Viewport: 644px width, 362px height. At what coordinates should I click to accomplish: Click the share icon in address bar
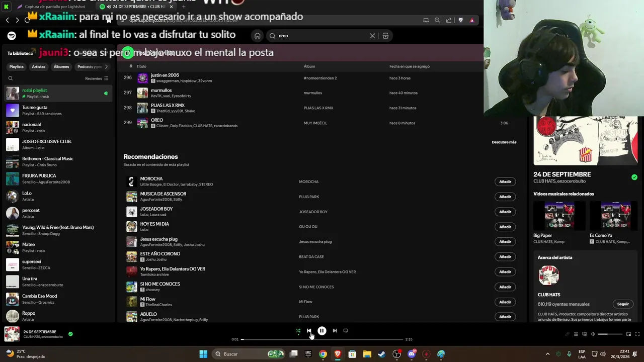448,20
